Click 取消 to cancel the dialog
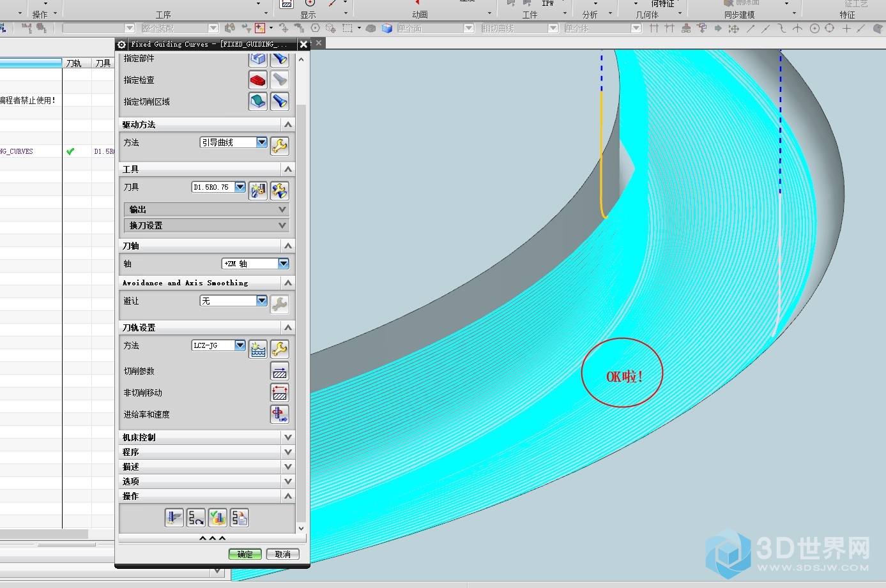 click(x=283, y=554)
